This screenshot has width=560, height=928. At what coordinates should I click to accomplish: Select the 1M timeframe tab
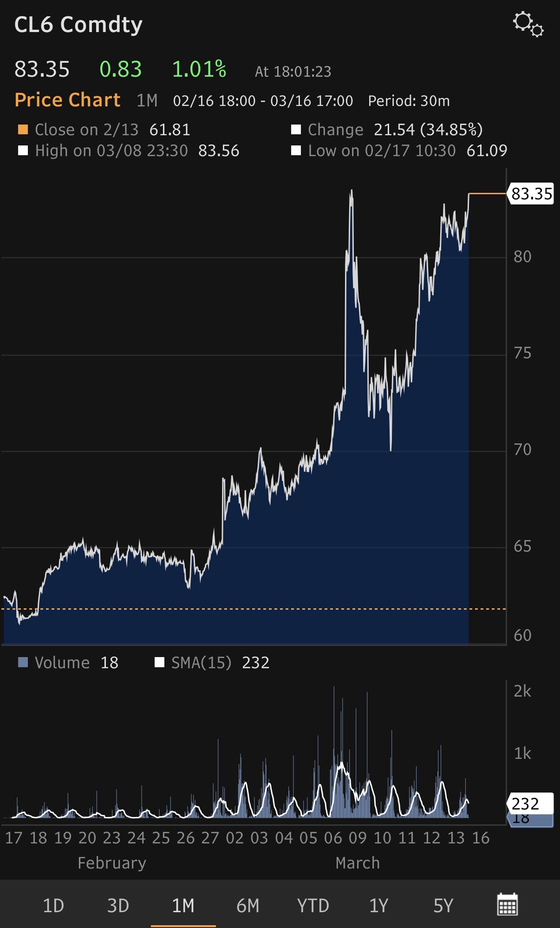(183, 906)
